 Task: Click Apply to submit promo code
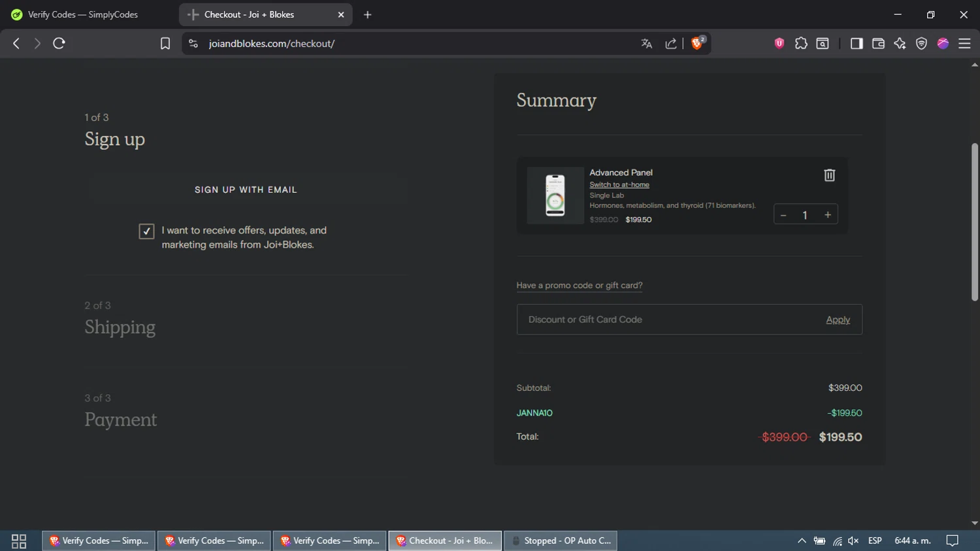click(838, 320)
